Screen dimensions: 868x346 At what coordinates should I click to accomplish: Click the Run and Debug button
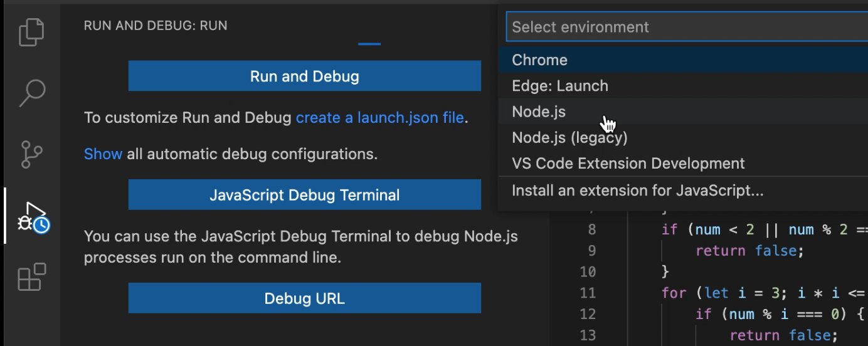coord(305,76)
